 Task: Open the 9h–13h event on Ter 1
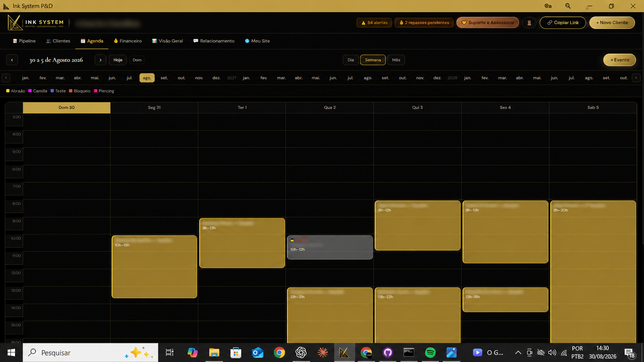pyautogui.click(x=242, y=243)
